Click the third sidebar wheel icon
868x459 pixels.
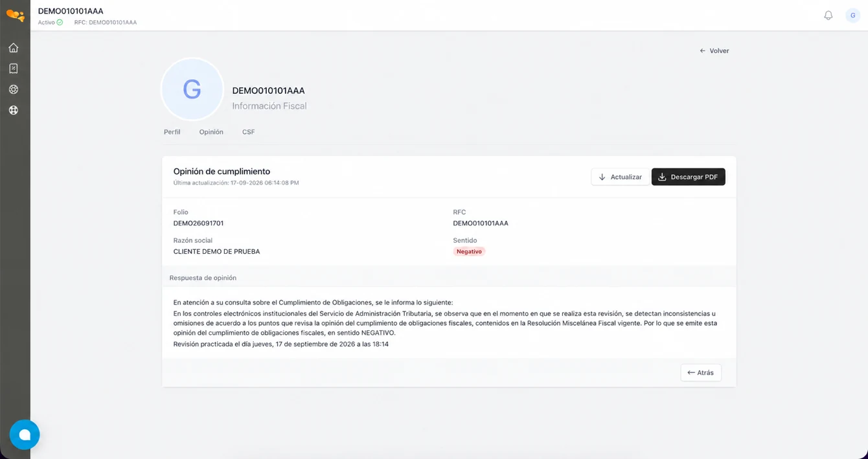coord(14,89)
